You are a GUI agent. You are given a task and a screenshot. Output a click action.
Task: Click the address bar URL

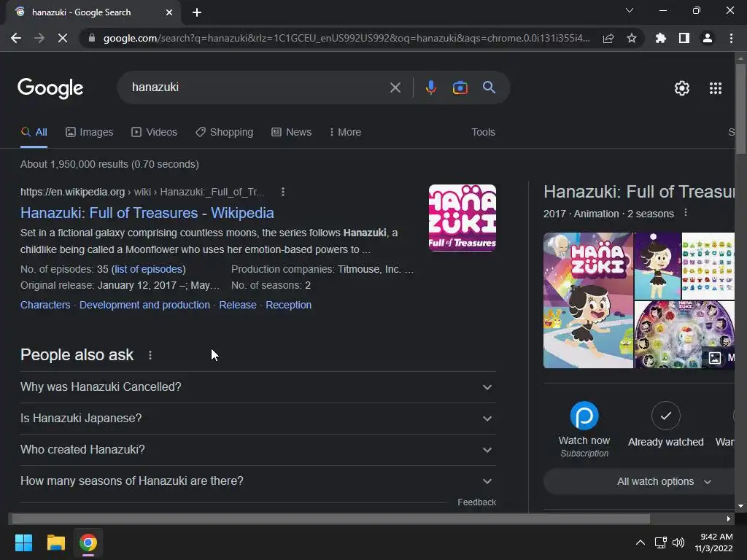click(347, 38)
